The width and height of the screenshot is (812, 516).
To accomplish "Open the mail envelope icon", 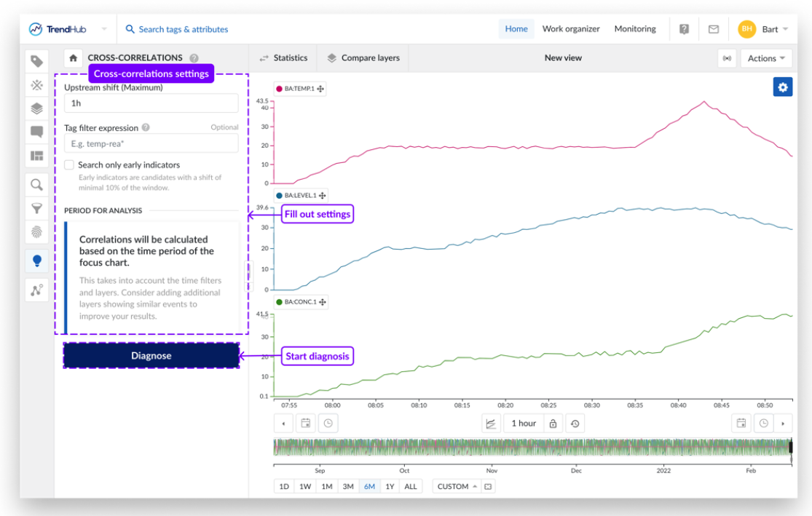I will [x=714, y=29].
